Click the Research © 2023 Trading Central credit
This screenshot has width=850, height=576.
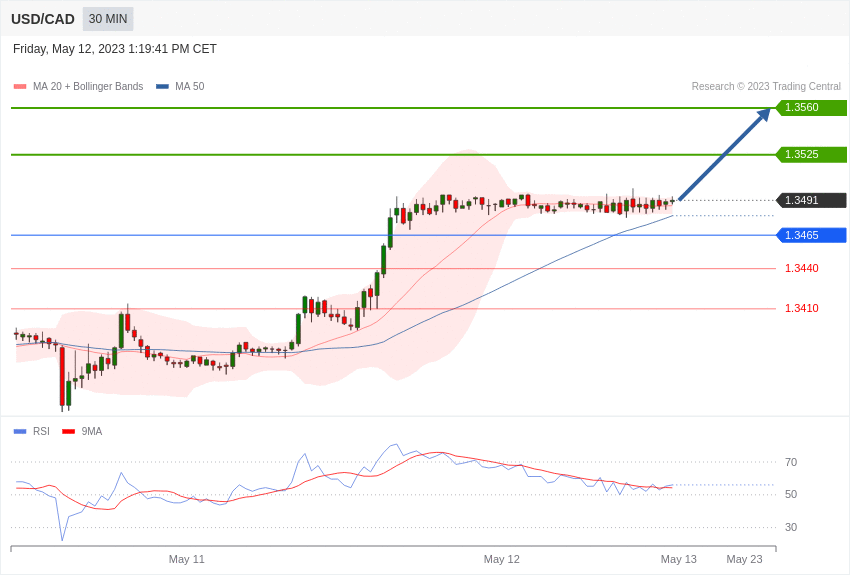[766, 86]
